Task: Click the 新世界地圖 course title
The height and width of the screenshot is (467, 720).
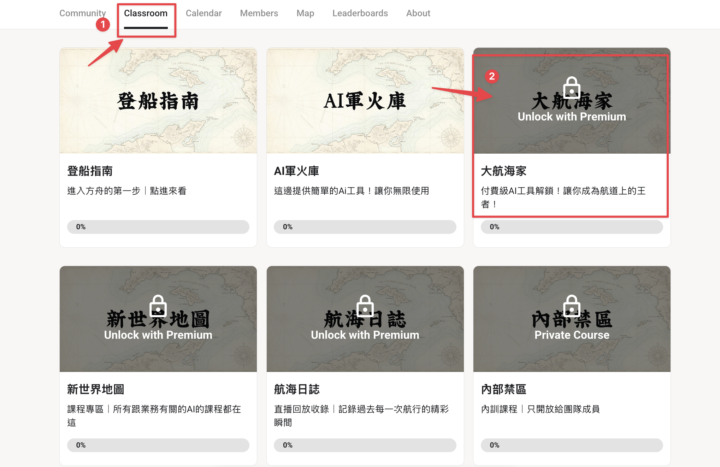Action: 96,389
